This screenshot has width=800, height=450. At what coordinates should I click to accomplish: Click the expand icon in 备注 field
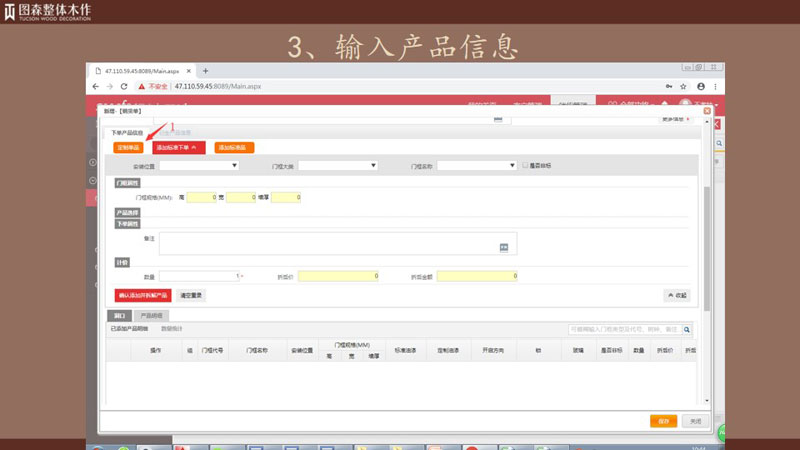point(504,246)
